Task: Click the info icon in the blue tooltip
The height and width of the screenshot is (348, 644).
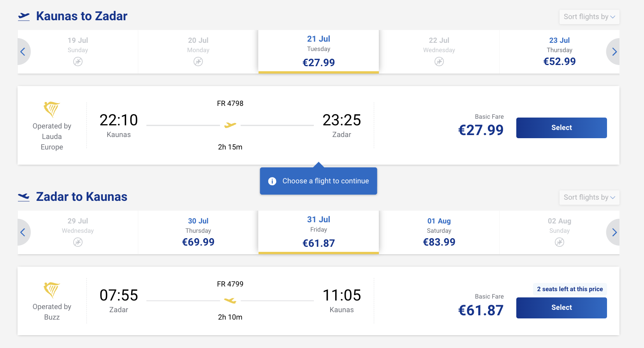Action: click(272, 181)
